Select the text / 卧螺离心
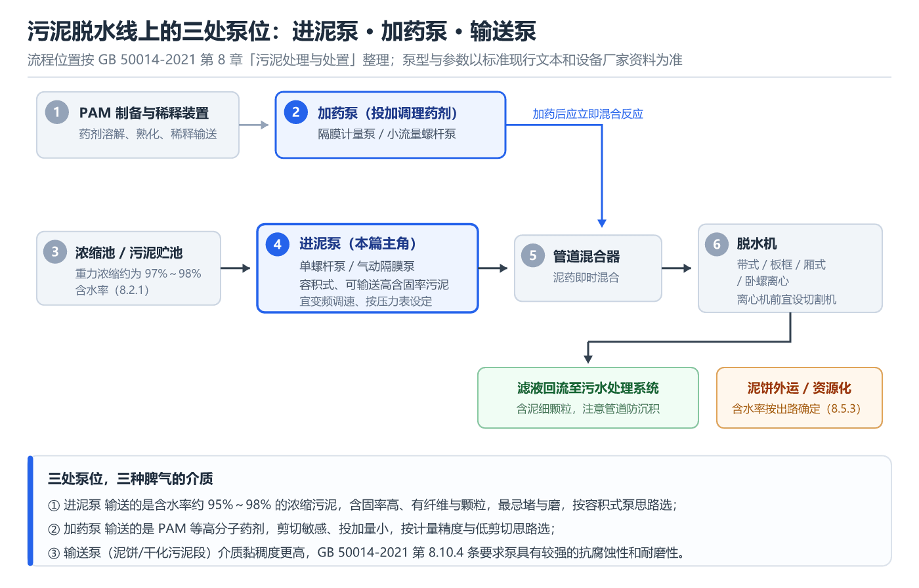The image size is (919, 588). pos(763,281)
